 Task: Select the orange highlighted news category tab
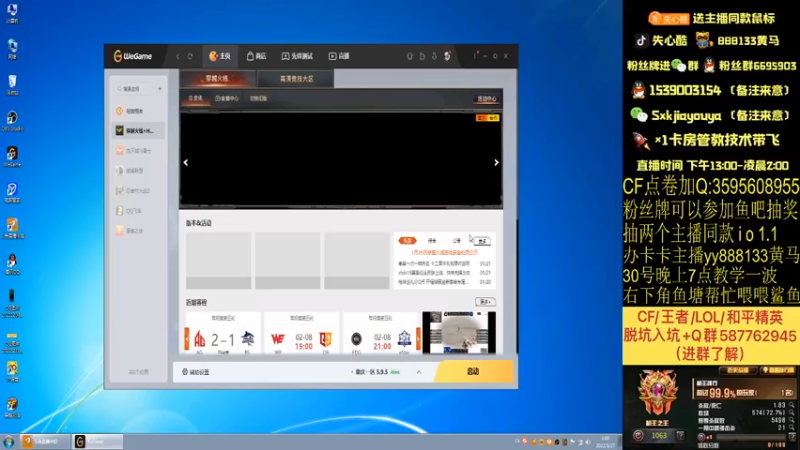point(407,240)
